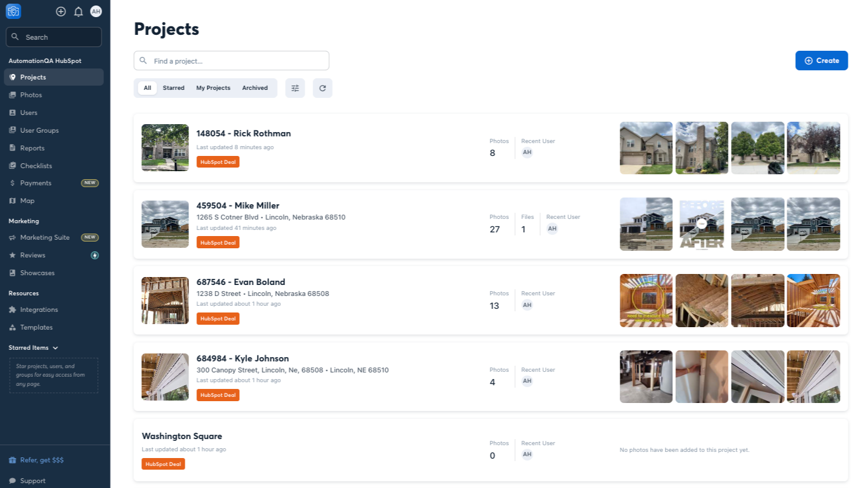Collapse the Starred Items section

click(x=56, y=348)
